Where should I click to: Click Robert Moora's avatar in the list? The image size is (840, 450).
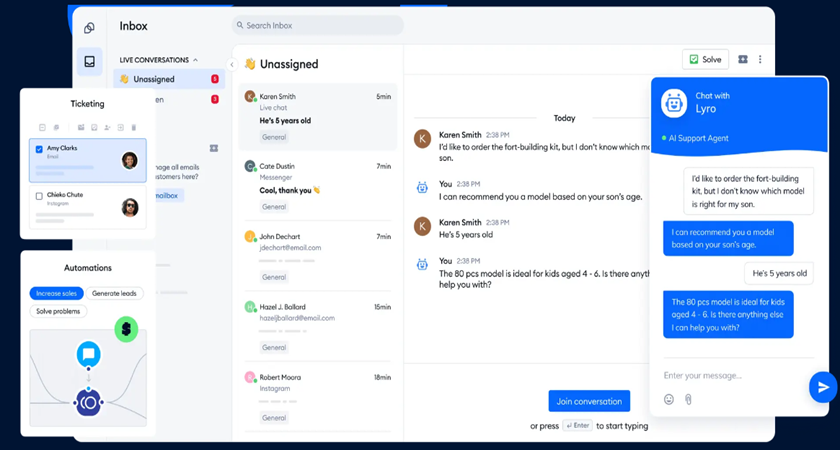250,377
